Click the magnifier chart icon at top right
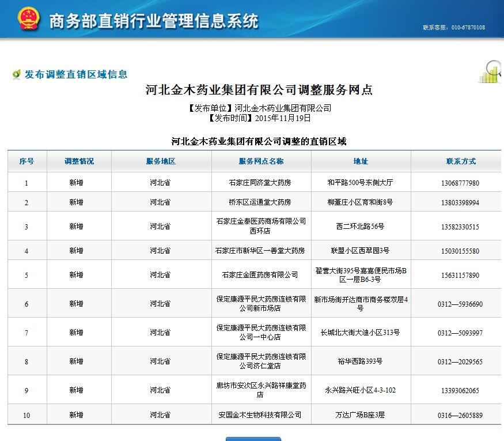This screenshot has width=504, height=441. [x=491, y=71]
